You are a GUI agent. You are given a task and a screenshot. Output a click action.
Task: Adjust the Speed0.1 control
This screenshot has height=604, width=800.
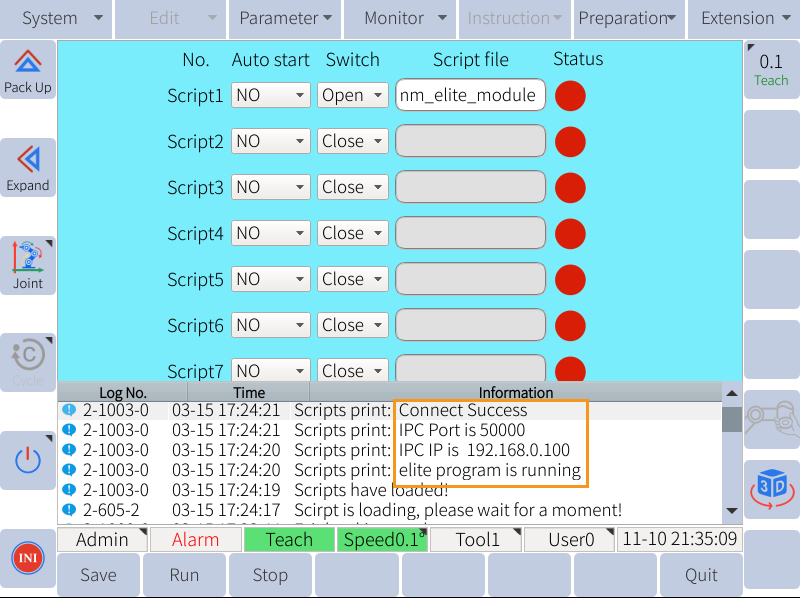point(382,539)
